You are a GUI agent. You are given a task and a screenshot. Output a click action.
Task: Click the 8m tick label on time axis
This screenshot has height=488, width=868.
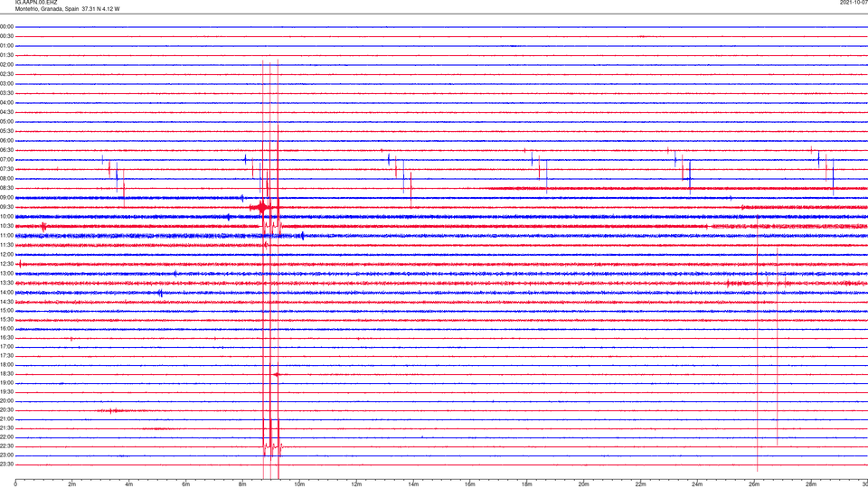(242, 484)
